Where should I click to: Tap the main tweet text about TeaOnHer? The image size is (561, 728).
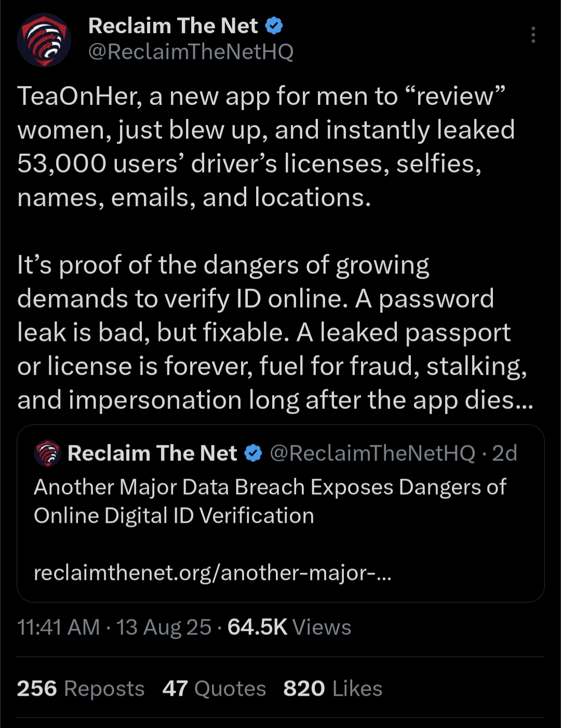tap(266, 147)
